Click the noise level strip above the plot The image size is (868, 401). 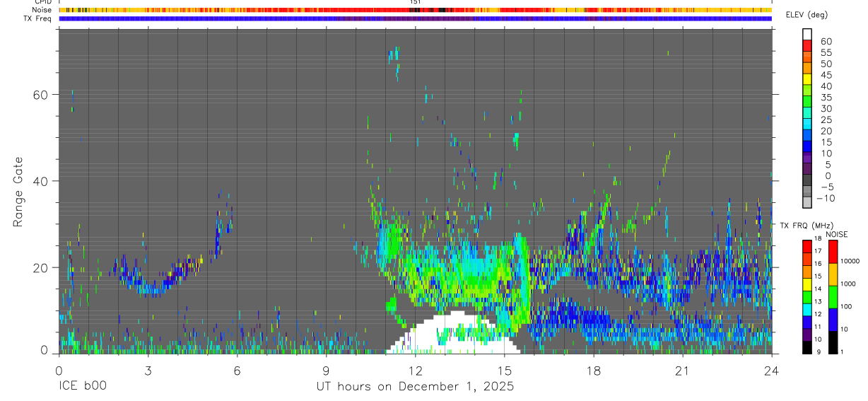click(x=415, y=10)
